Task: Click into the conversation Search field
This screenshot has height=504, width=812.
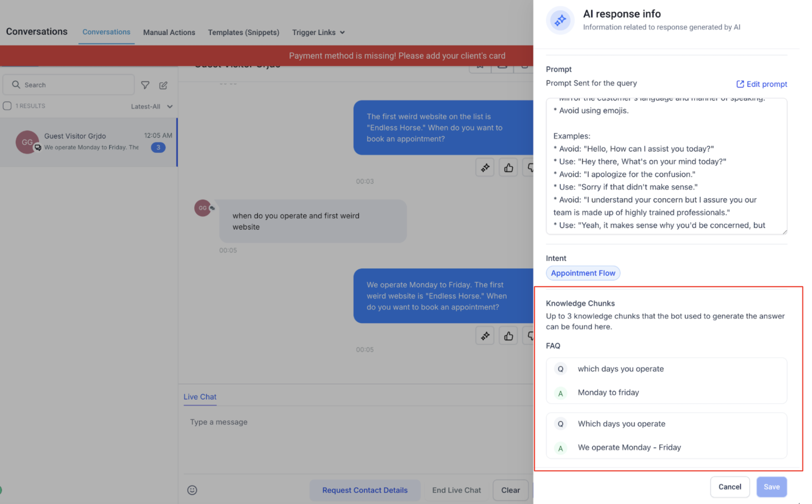Action: pyautogui.click(x=69, y=85)
